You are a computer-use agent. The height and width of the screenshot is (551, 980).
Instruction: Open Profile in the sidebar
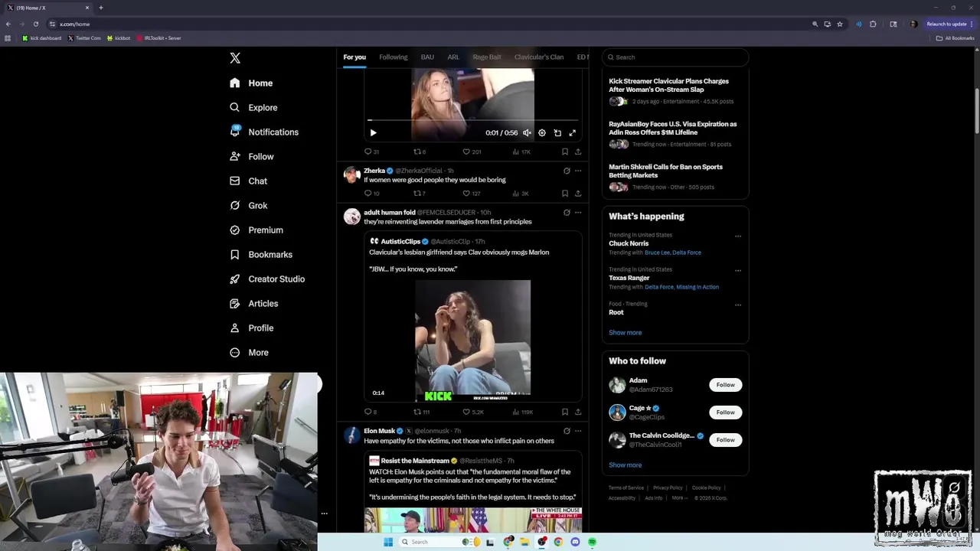[251, 328]
